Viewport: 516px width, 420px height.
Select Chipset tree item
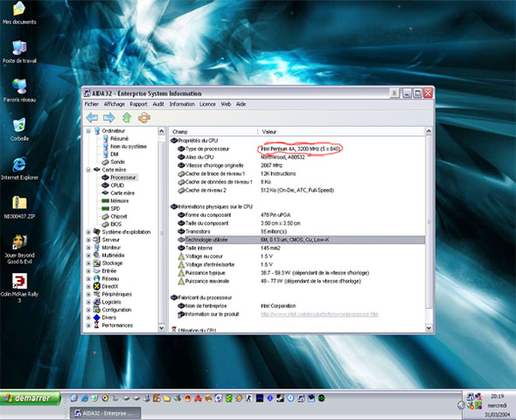point(118,217)
